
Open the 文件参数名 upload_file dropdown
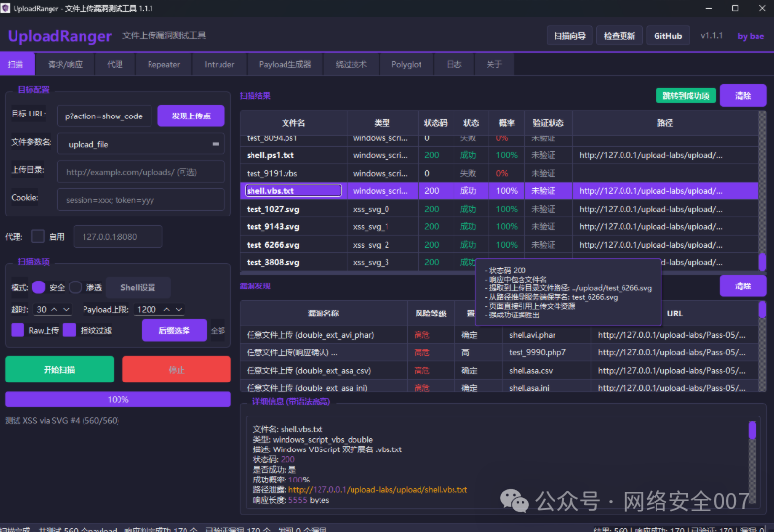[x=216, y=144]
